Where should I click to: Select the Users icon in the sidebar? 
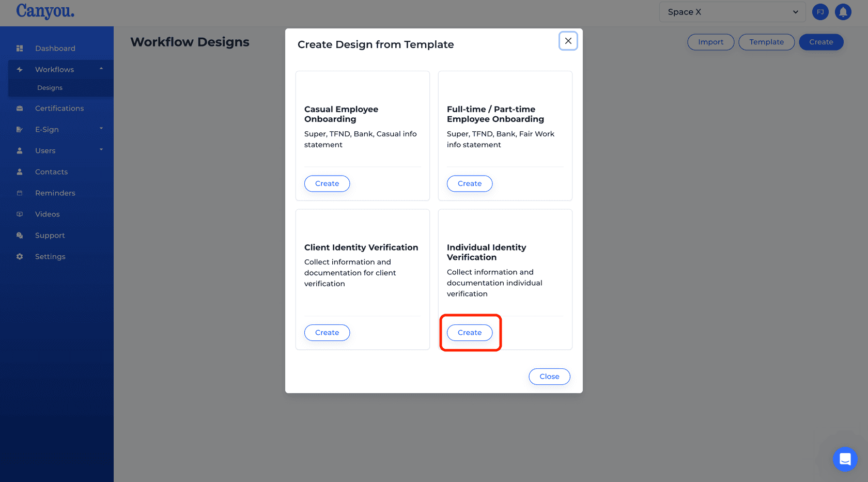[20, 150]
